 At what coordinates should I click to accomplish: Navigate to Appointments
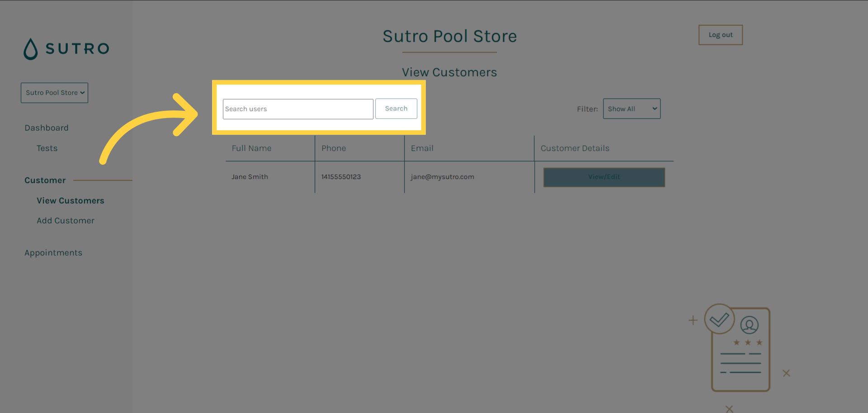click(x=53, y=252)
